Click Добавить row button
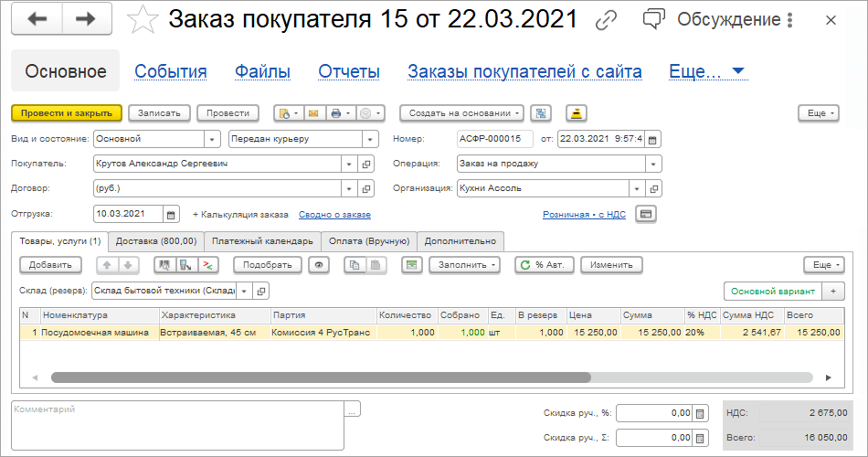This screenshot has width=868, height=457. (50, 265)
